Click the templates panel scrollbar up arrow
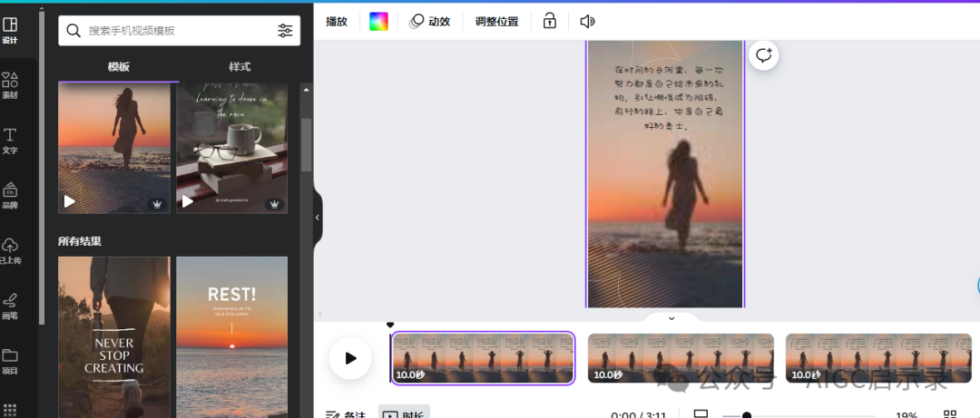 (307, 90)
